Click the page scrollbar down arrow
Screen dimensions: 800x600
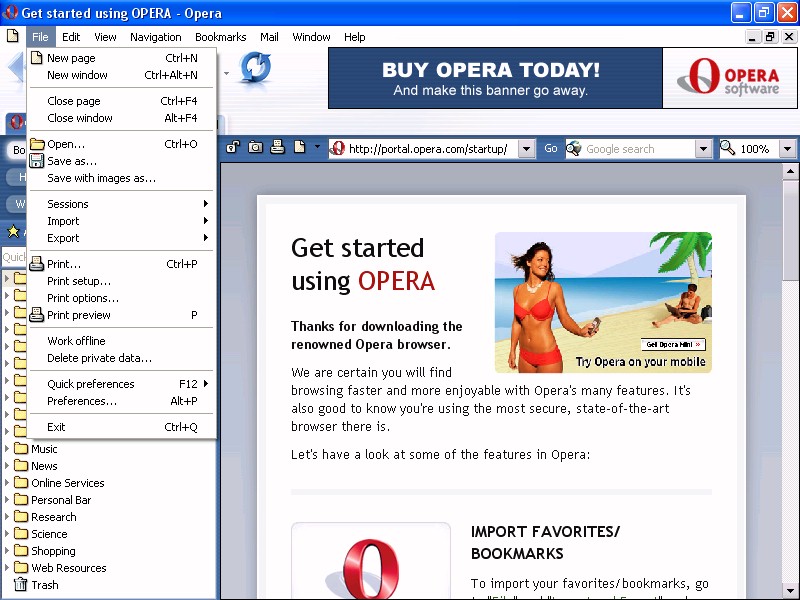click(790, 590)
